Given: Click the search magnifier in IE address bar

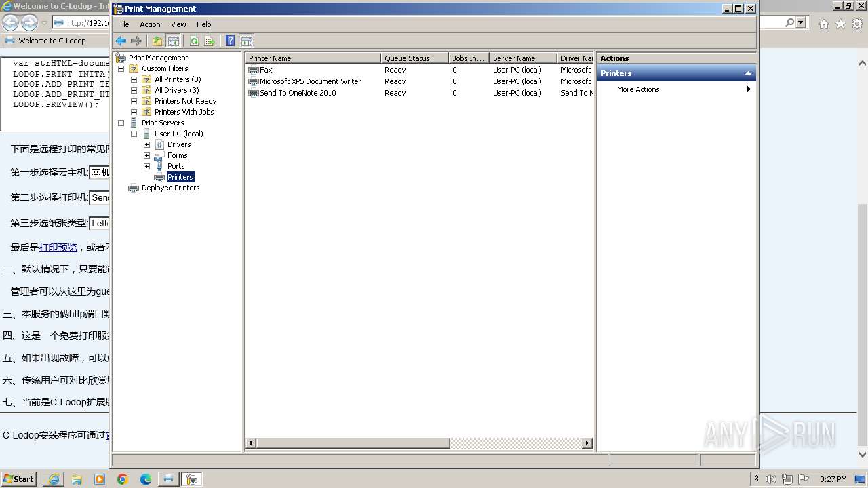Looking at the screenshot, I should pos(789,22).
